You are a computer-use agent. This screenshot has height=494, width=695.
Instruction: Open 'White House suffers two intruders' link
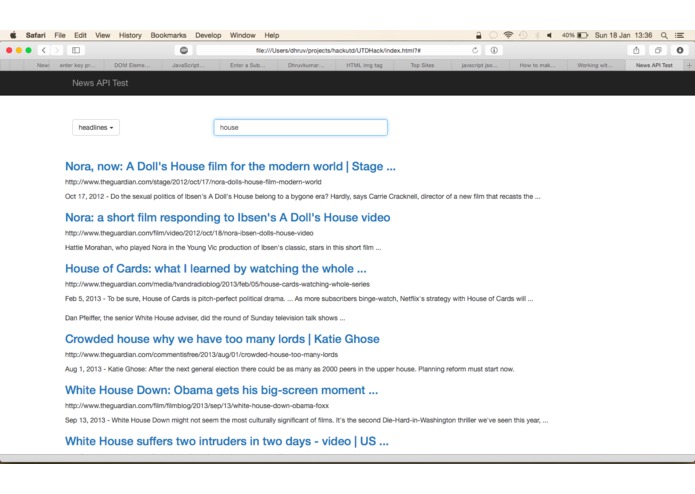click(226, 441)
